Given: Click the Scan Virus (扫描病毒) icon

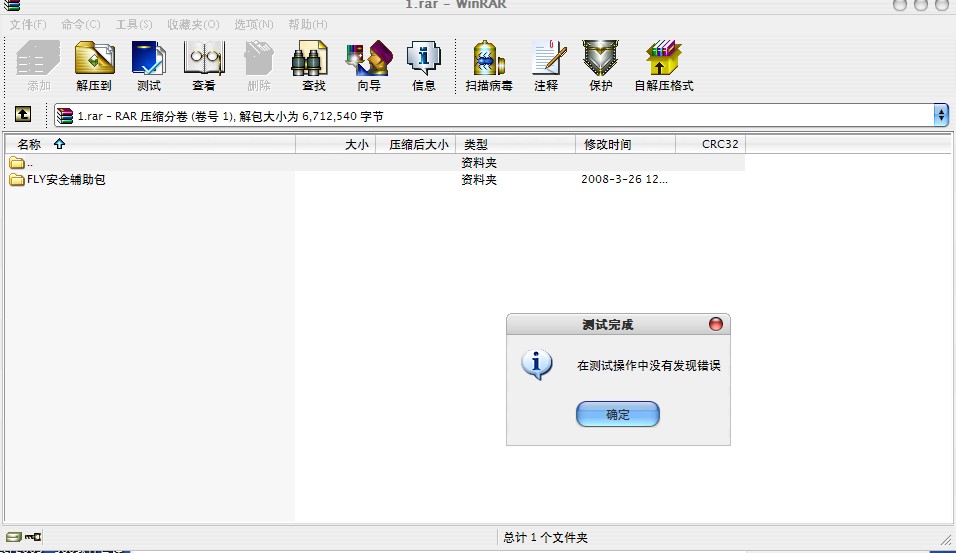Looking at the screenshot, I should (489, 66).
